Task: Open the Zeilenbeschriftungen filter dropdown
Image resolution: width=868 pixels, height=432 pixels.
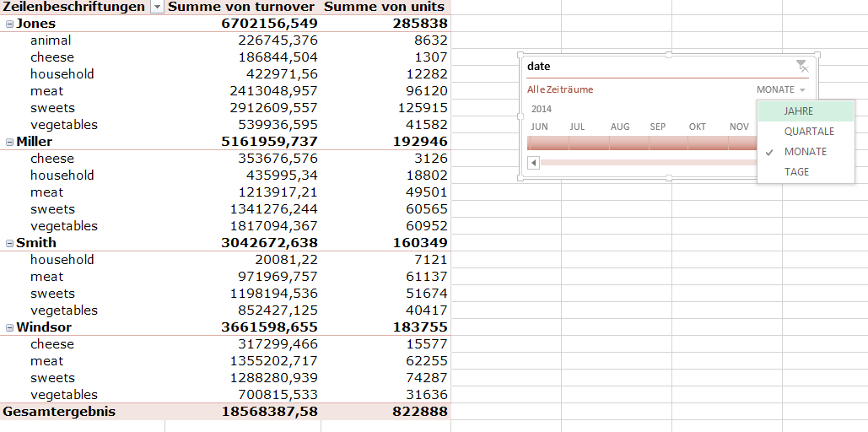Action: click(x=157, y=7)
